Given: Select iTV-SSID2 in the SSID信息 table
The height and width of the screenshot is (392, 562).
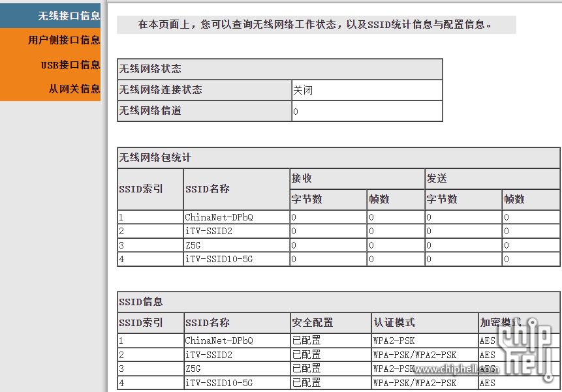Looking at the screenshot, I should pyautogui.click(x=209, y=355).
